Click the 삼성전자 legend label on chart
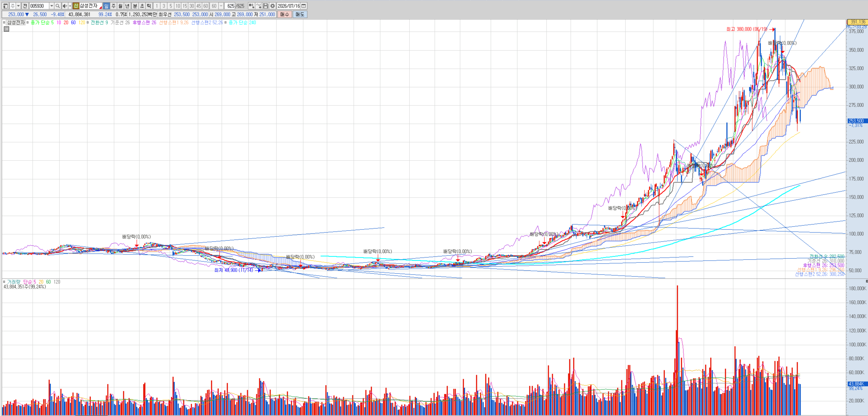The width and height of the screenshot is (868, 416). pos(16,22)
